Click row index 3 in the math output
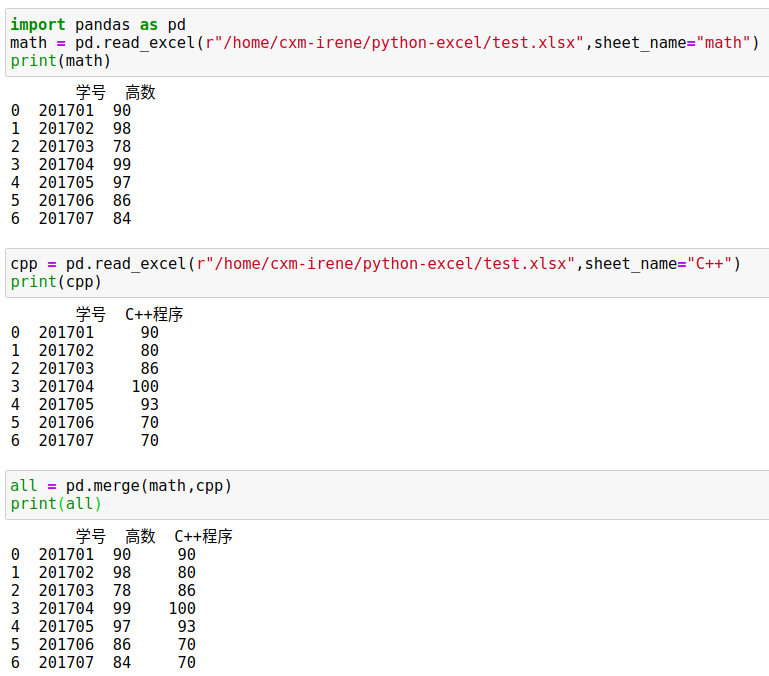Viewport: 769px width, 676px height. click(15, 164)
